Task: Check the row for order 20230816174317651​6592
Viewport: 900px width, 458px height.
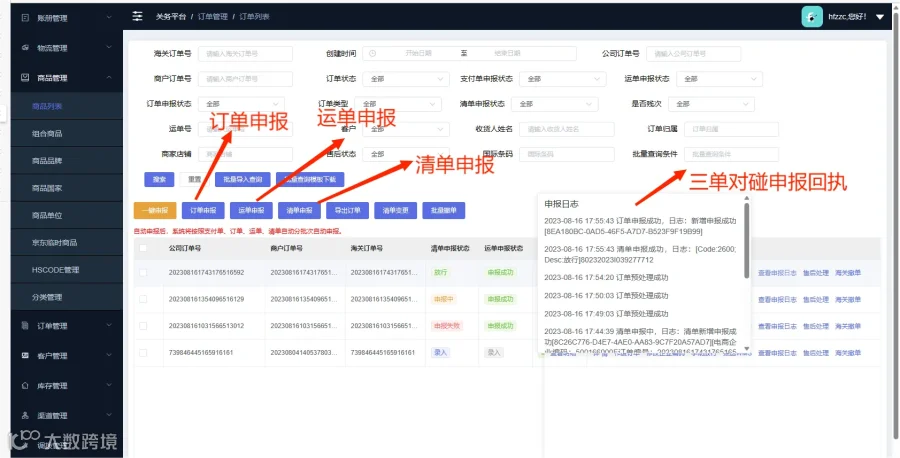Action: pyautogui.click(x=143, y=273)
